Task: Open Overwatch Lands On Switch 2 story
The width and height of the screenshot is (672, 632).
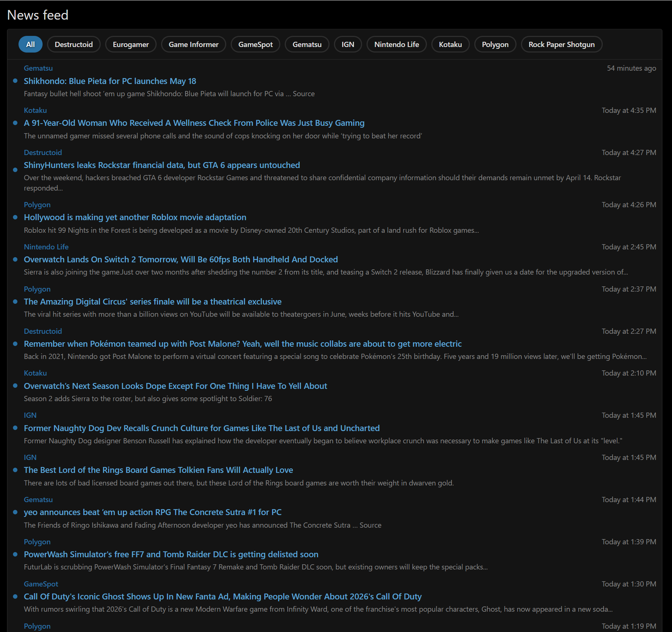Action: click(x=181, y=259)
